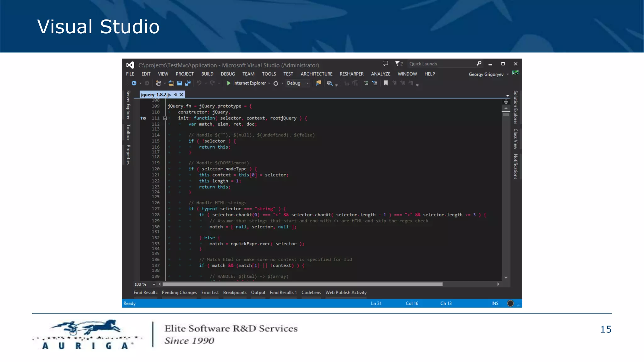Screen dimensions: 644x362
Task: Open the Breakpoints tab
Action: [235, 293]
